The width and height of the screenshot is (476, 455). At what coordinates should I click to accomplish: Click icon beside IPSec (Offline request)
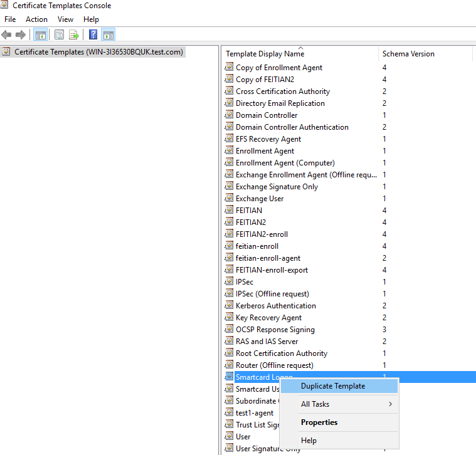coord(229,293)
